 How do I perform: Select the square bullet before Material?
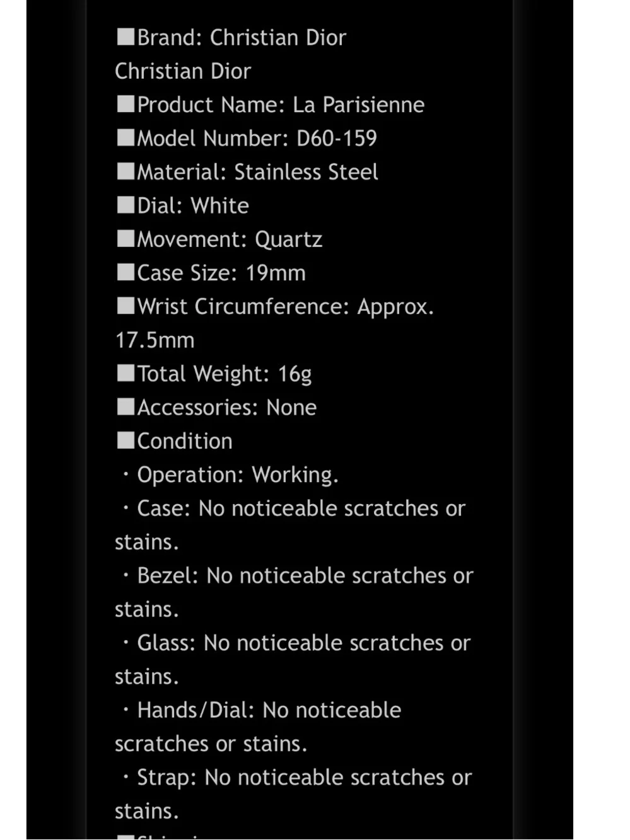pos(125,171)
